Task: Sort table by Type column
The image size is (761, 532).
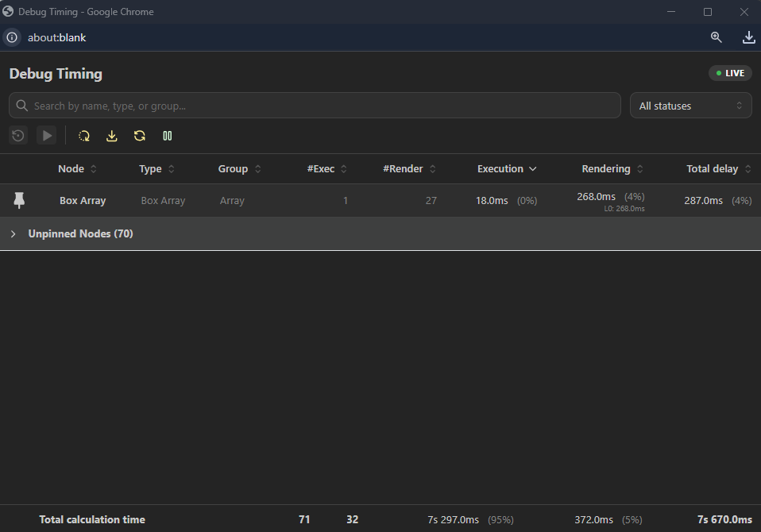Action: tap(156, 169)
